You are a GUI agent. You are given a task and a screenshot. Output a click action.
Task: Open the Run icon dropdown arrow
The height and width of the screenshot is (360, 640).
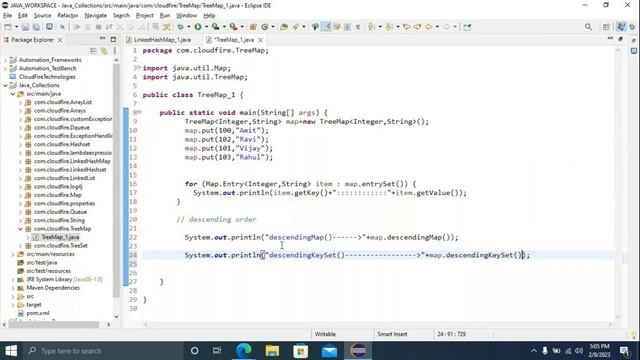pos(206,27)
